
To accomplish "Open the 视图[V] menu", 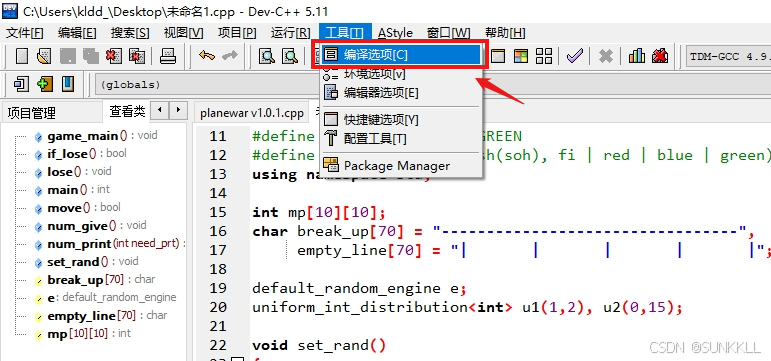I will point(183,33).
